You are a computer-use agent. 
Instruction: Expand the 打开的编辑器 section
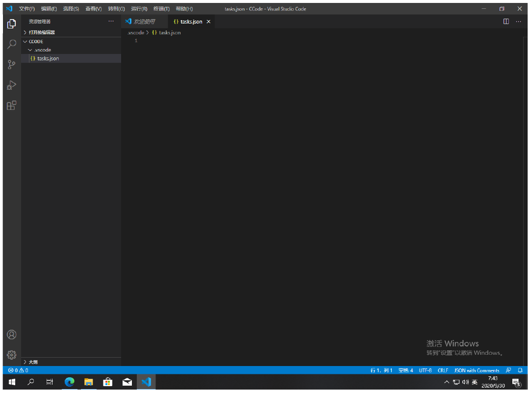[x=42, y=32]
